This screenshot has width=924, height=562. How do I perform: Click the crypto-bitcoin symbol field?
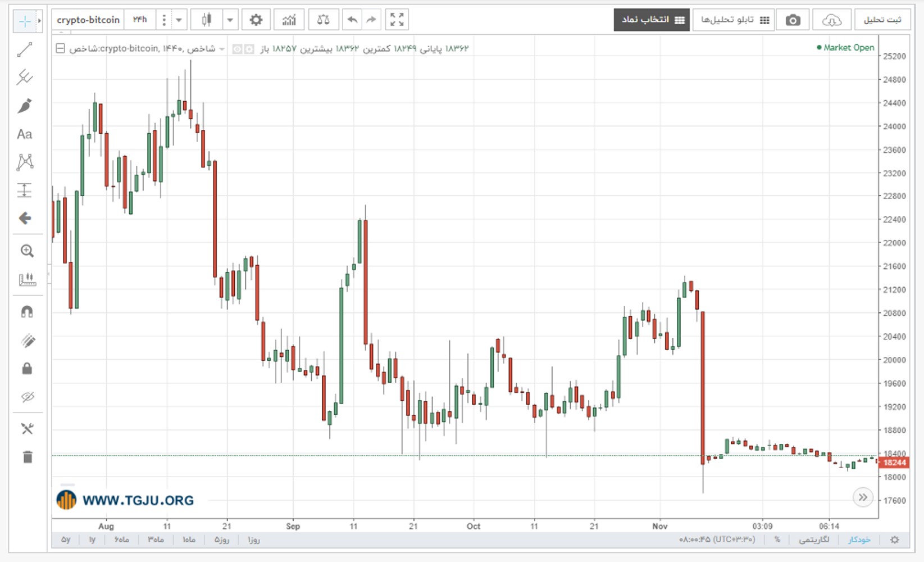coord(88,20)
